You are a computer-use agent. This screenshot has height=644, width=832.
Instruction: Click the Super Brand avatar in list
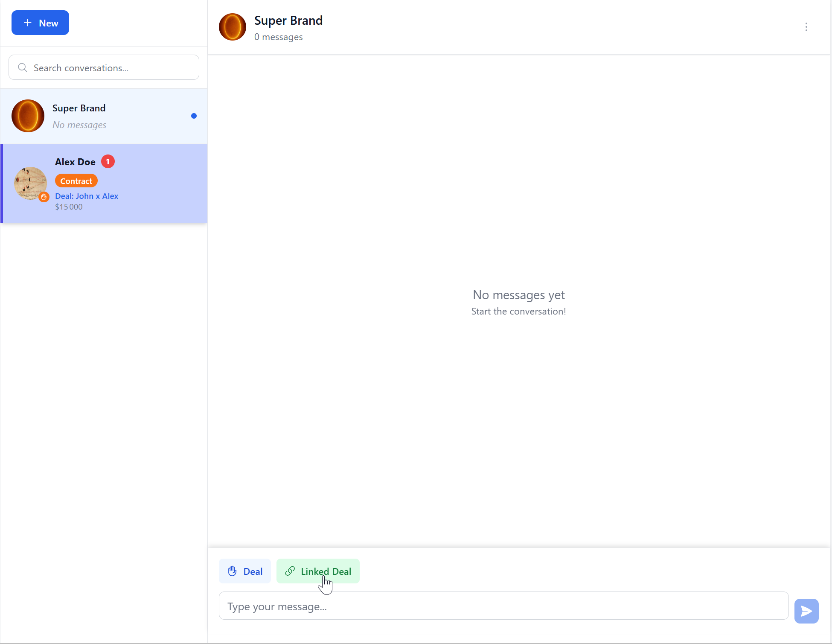pos(28,116)
